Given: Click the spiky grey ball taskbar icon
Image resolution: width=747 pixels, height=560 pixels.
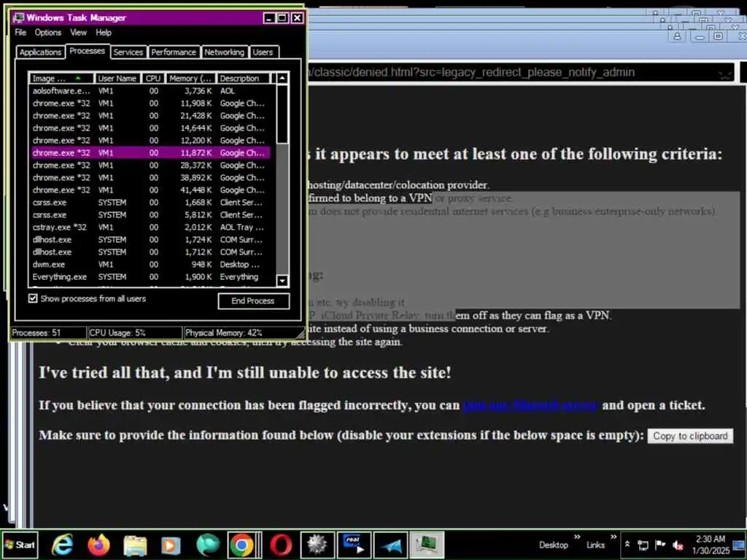Looking at the screenshot, I should coord(317,545).
